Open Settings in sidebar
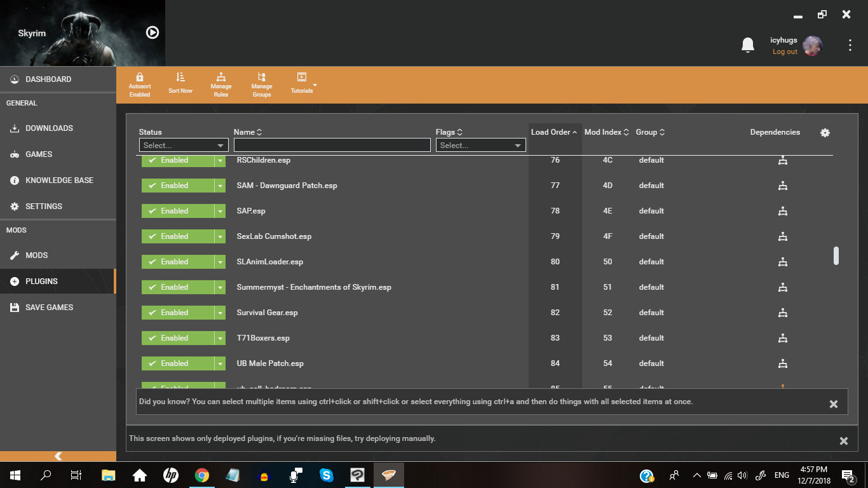 [x=58, y=207]
